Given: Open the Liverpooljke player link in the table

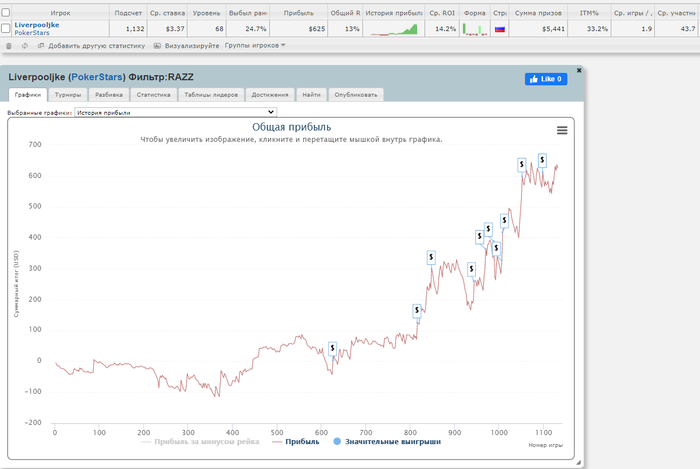Looking at the screenshot, I should click(37, 25).
